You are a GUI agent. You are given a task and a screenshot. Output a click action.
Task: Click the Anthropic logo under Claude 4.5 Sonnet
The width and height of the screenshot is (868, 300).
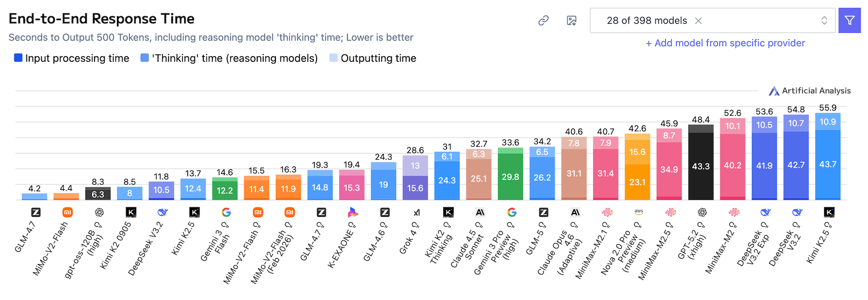[480, 212]
